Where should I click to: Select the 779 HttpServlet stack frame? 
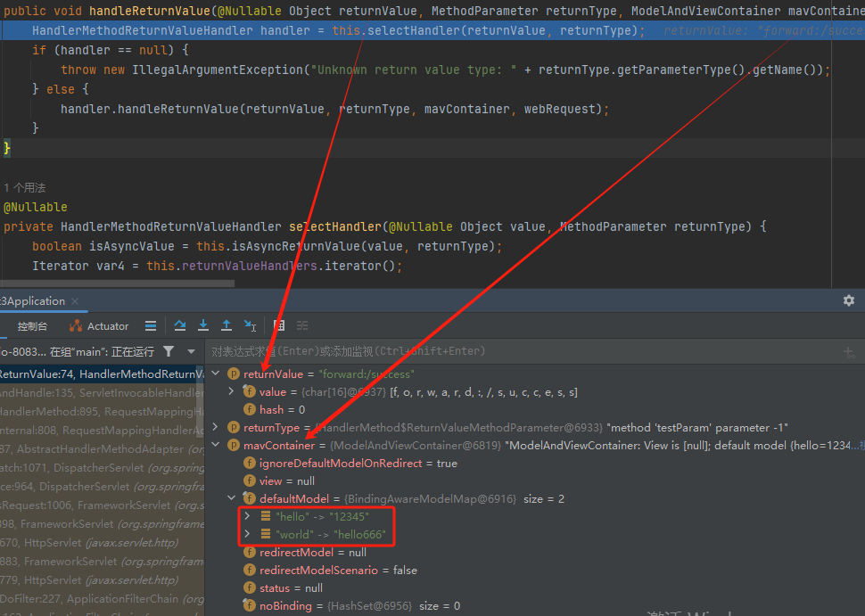click(x=102, y=580)
